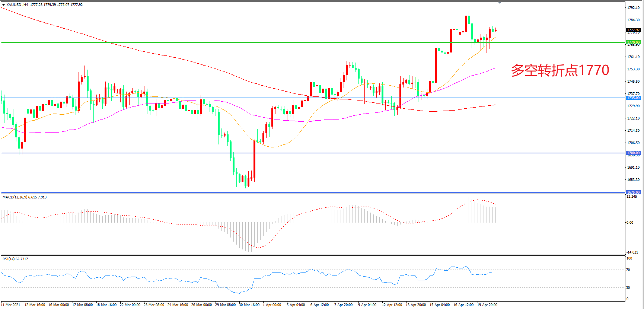Click the RSI 70 level scale label
Viewport: 644px width, 309px height.
pyautogui.click(x=628, y=270)
